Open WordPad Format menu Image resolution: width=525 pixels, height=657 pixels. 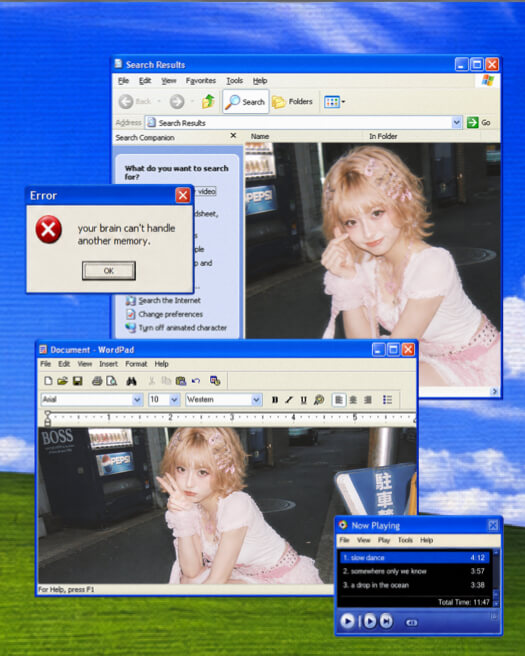[136, 364]
